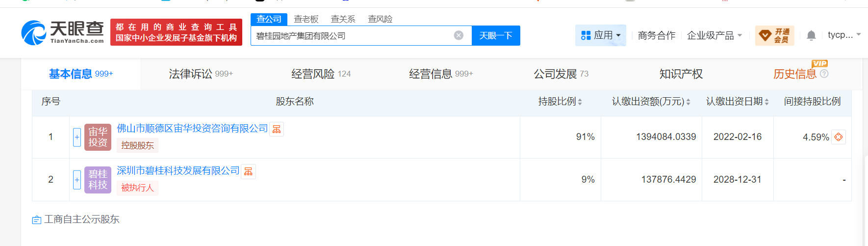Switch to 经营风险 tab
The height and width of the screenshot is (246, 868).
(x=321, y=74)
